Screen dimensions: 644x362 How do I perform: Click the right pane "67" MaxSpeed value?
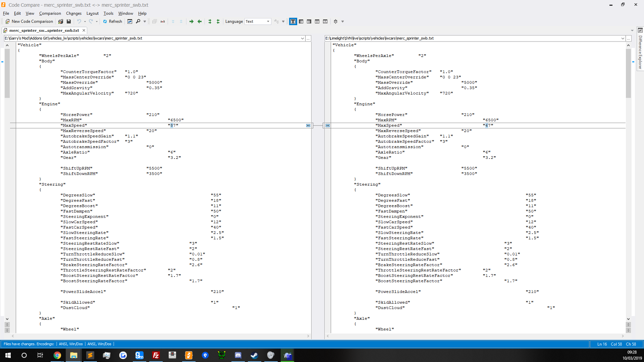[488, 126]
